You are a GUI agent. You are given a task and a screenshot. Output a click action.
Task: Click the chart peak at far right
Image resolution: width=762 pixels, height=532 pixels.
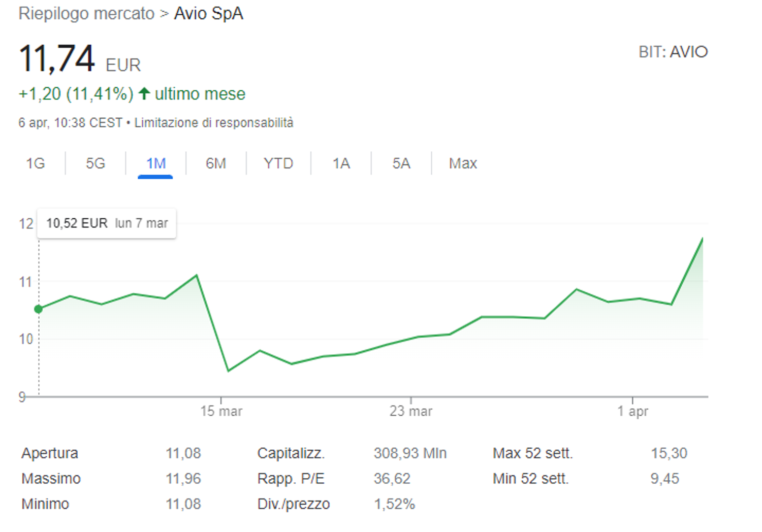coord(703,238)
